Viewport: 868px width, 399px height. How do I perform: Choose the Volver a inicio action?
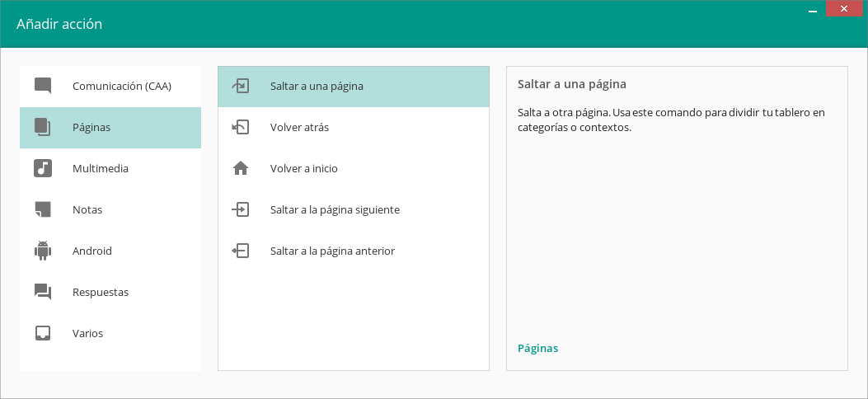(x=354, y=169)
